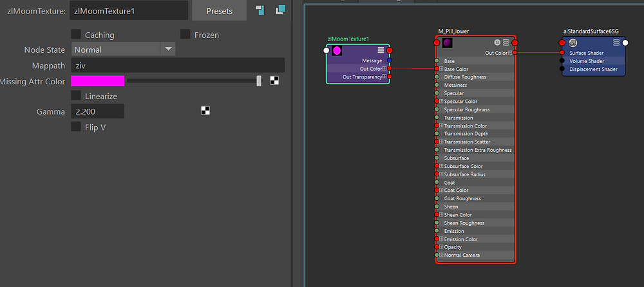644x287 pixels.
Task: Click the Base attribute row
Action: point(475,60)
